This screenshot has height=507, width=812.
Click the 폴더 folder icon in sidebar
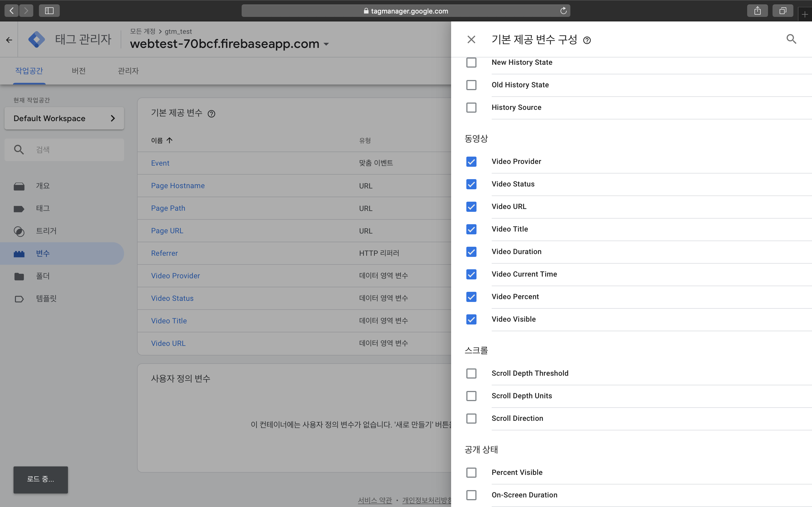19,276
